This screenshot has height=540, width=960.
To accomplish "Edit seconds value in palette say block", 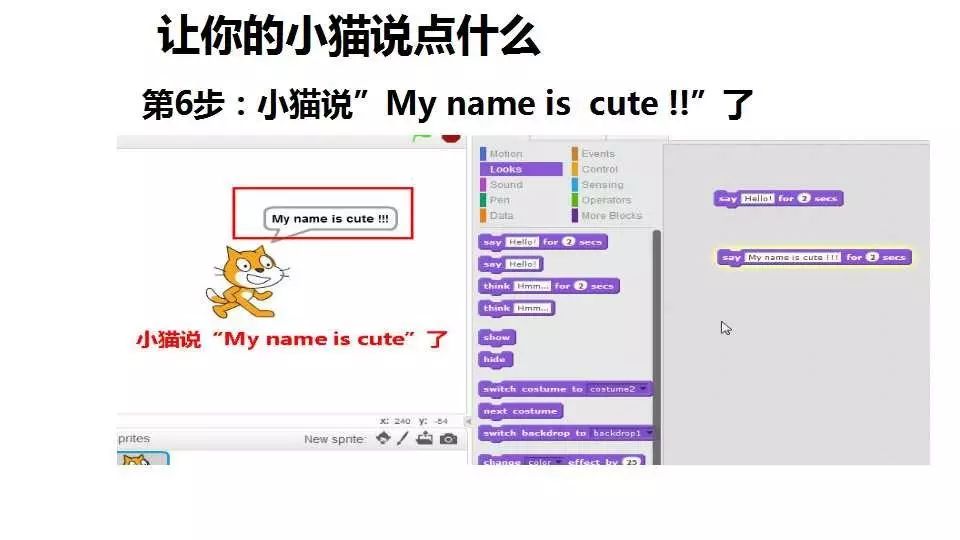I will 569,242.
